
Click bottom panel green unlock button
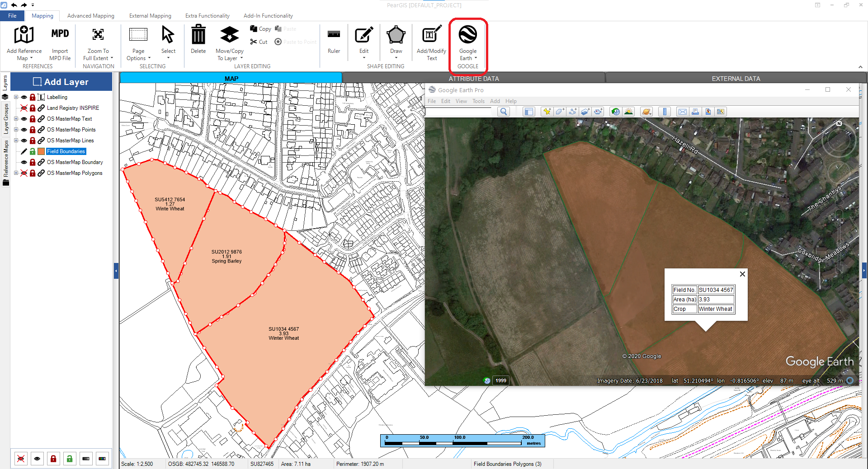tap(70, 459)
